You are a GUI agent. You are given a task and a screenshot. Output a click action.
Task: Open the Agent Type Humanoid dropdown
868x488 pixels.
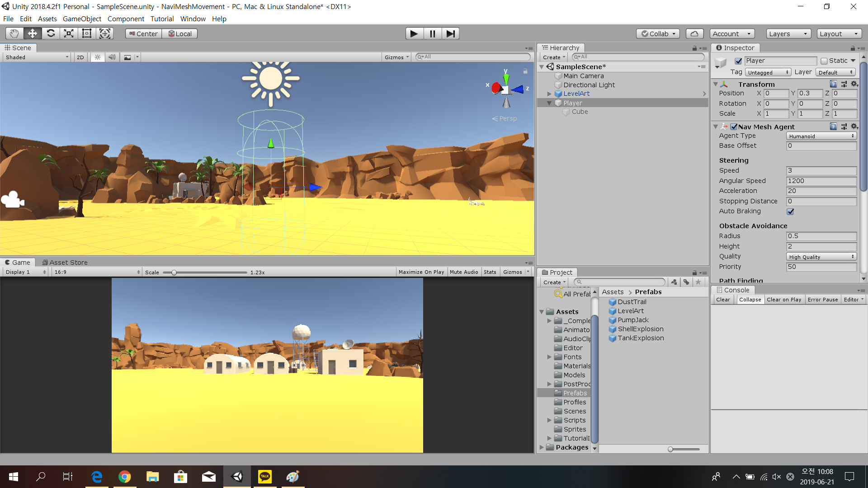point(821,136)
